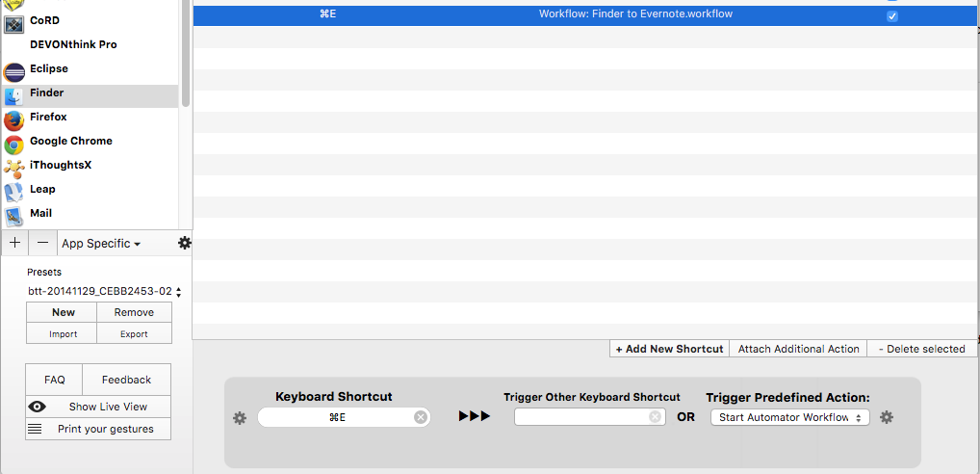Open the App Specific dropdown

coord(101,244)
